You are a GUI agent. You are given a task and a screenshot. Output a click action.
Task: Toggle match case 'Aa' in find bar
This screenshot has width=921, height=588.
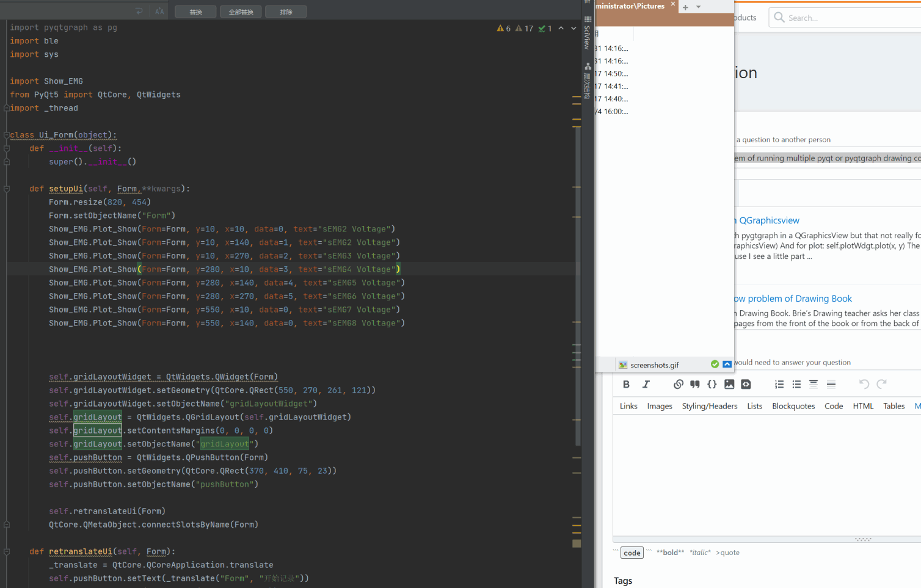[x=159, y=11]
